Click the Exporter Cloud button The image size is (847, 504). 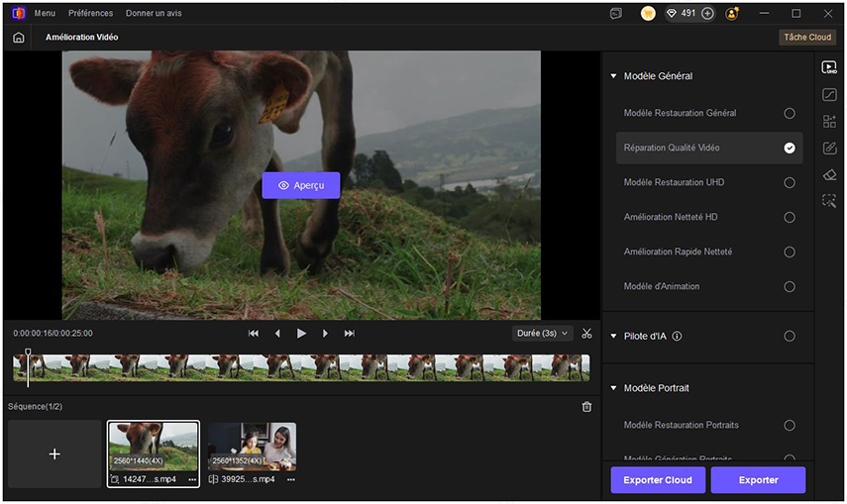[x=658, y=480]
